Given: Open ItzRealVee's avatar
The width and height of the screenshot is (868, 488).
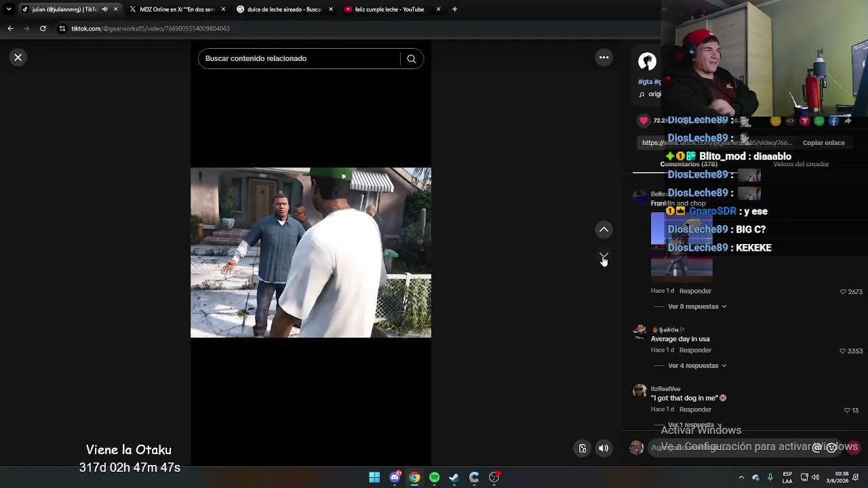Looking at the screenshot, I should click(x=639, y=391).
